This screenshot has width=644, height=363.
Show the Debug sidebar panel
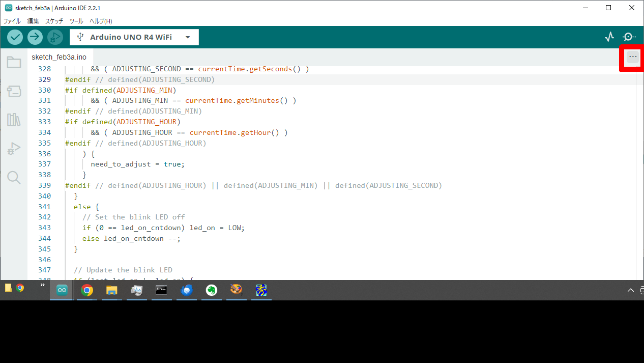tap(14, 149)
